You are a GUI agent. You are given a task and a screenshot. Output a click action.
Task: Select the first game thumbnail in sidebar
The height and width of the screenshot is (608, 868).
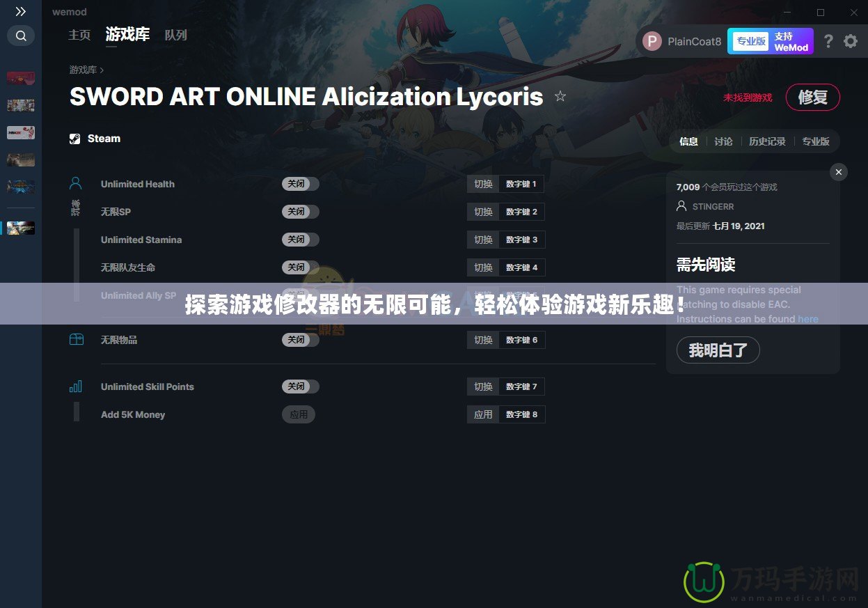pyautogui.click(x=21, y=78)
